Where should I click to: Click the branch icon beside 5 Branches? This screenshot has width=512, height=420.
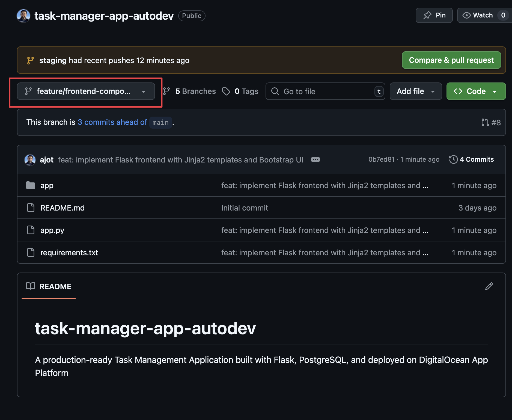pos(166,91)
